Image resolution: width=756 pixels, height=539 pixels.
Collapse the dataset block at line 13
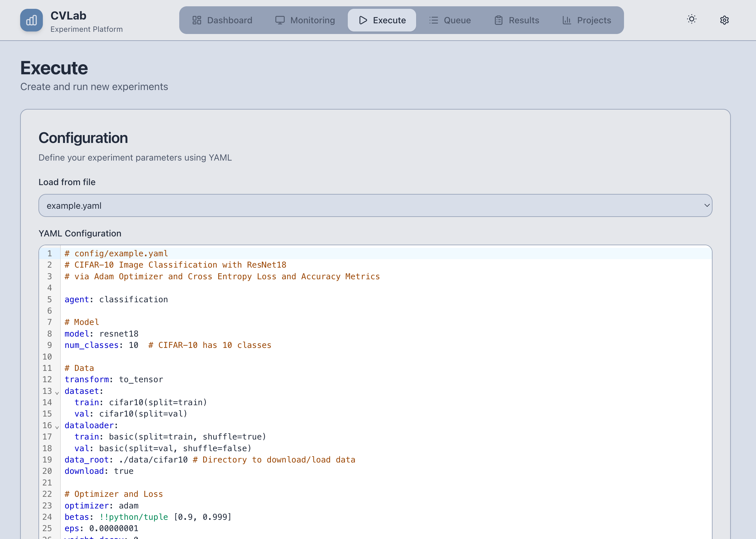coord(57,393)
